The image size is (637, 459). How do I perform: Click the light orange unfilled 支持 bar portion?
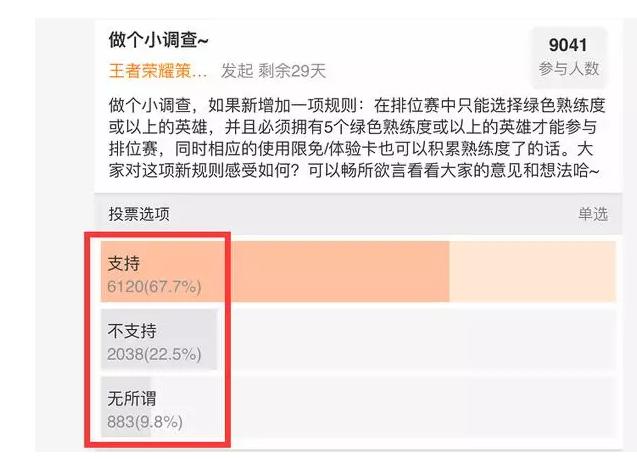pos(532,271)
